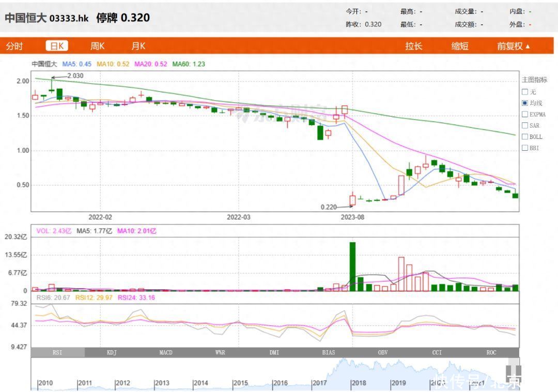
Task: Click the VOL: 2.43亿 label
Action: coord(54,231)
